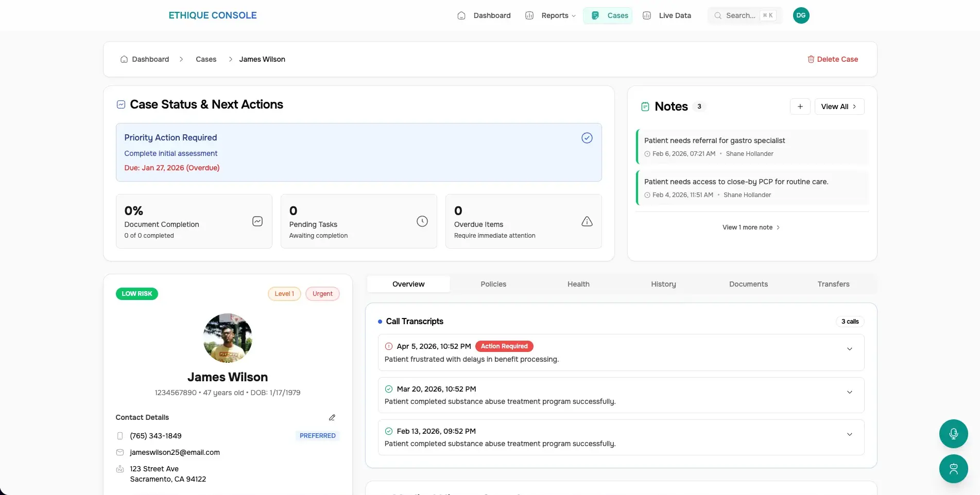This screenshot has height=495, width=980.
Task: Open the support agent floating icon
Action: point(953,469)
